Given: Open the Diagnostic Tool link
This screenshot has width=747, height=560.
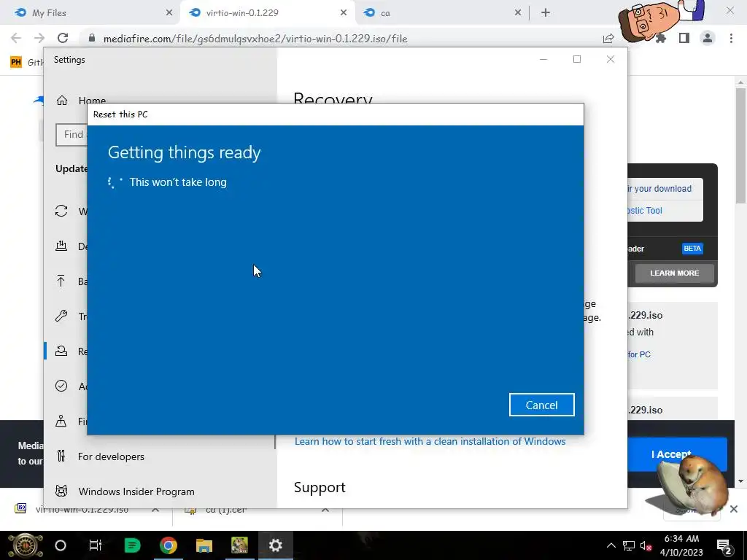Looking at the screenshot, I should [644, 211].
